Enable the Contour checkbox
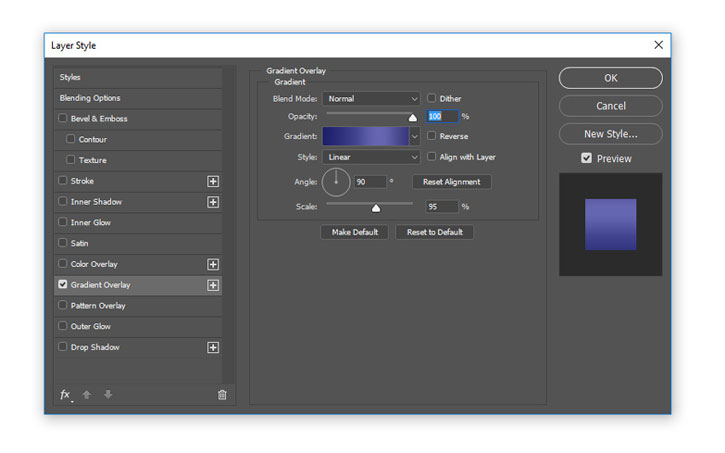Viewport: 725px width, 453px height. (x=70, y=139)
